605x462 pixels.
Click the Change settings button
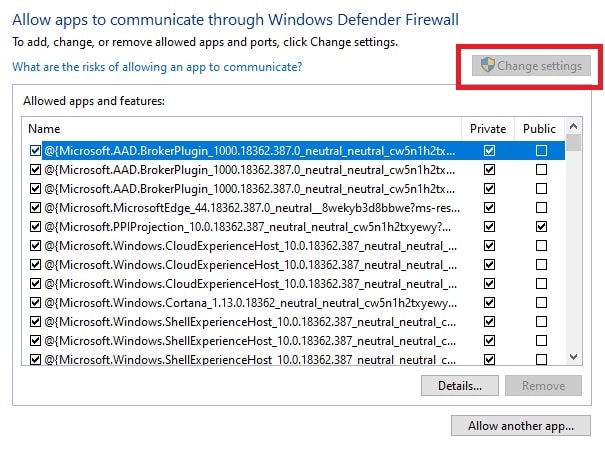532,66
